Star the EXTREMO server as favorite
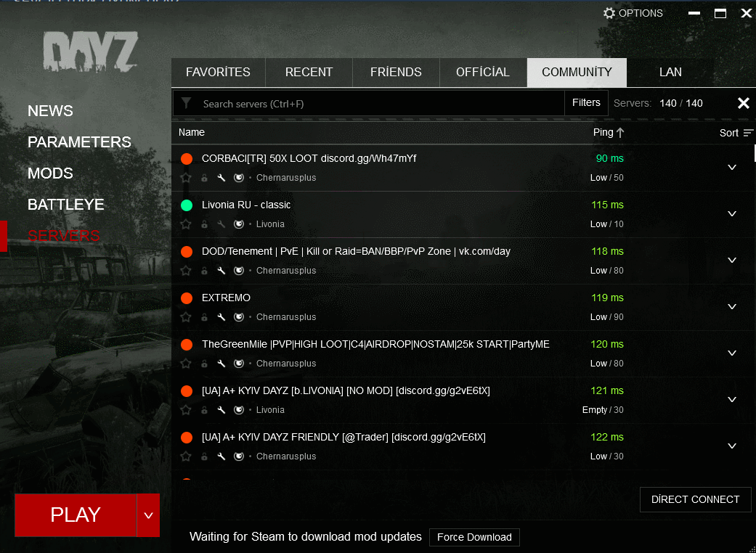 click(x=186, y=317)
